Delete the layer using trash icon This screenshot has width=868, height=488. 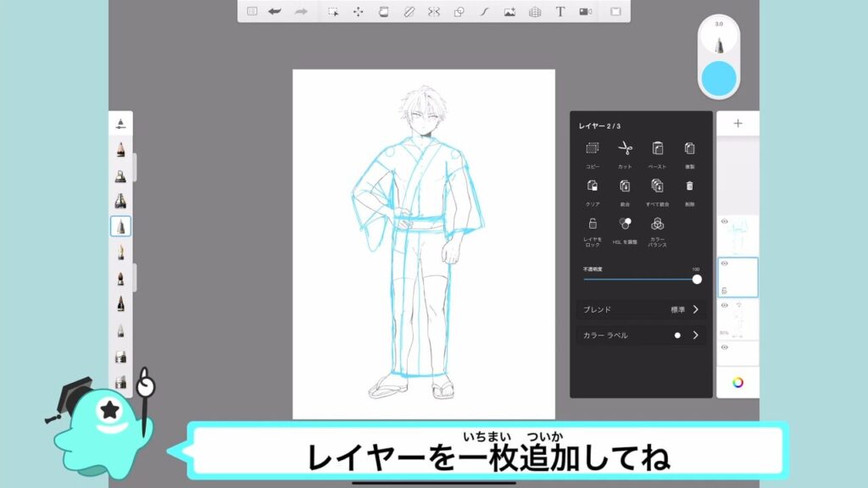click(689, 186)
